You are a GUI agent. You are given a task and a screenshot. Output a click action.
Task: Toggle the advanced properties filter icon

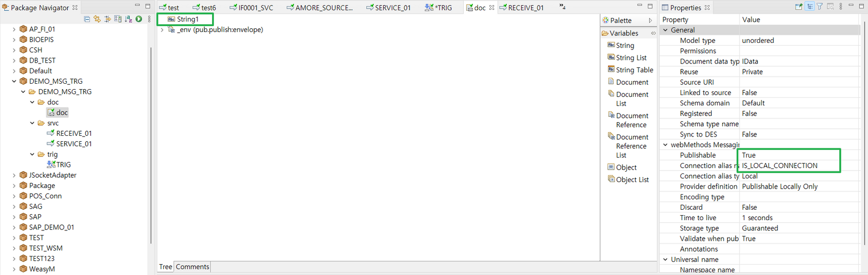(820, 7)
